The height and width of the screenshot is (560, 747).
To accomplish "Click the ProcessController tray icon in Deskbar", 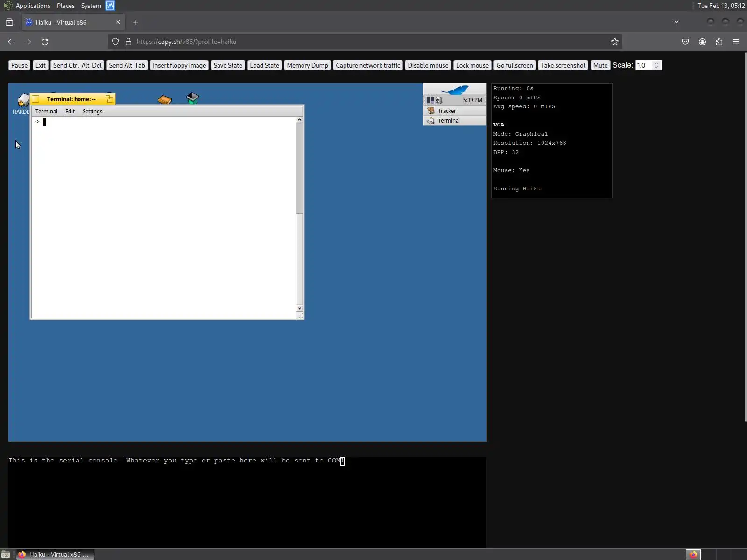I will pyautogui.click(x=430, y=100).
